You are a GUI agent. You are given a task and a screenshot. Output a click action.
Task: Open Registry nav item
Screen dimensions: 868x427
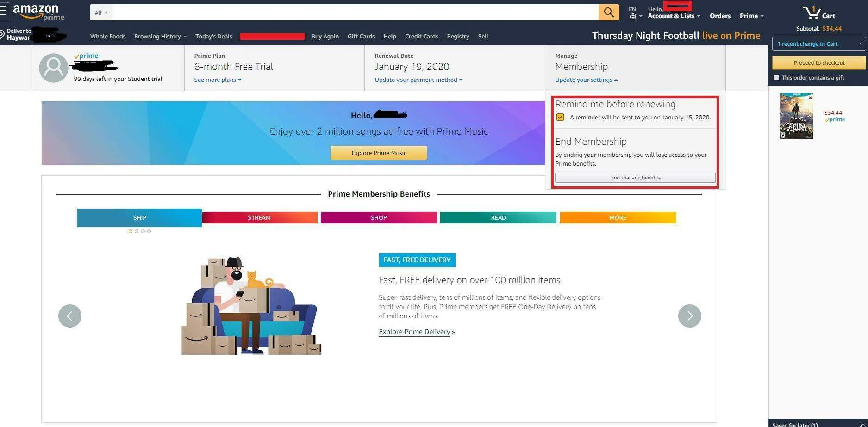click(458, 36)
